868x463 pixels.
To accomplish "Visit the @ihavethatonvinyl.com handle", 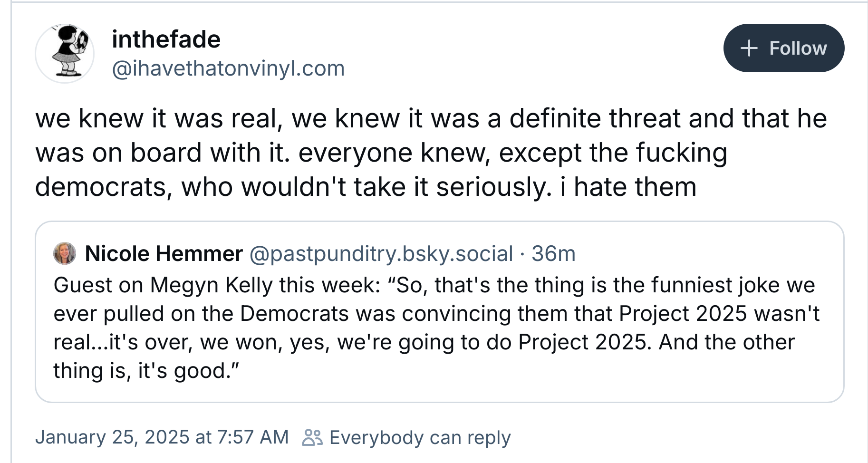I will click(x=228, y=68).
